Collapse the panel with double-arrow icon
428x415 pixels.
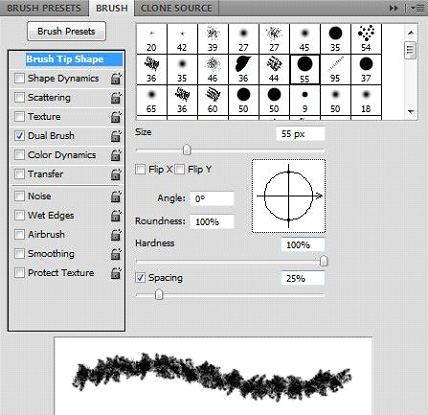pos(394,8)
